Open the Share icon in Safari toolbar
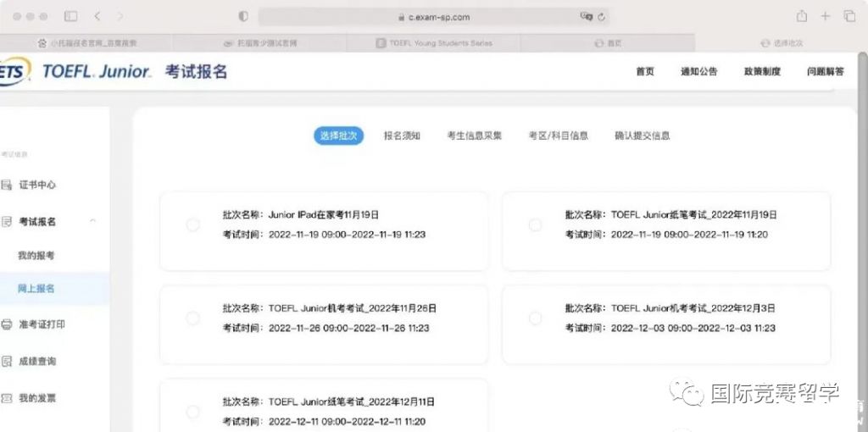868x432 pixels. (x=802, y=16)
